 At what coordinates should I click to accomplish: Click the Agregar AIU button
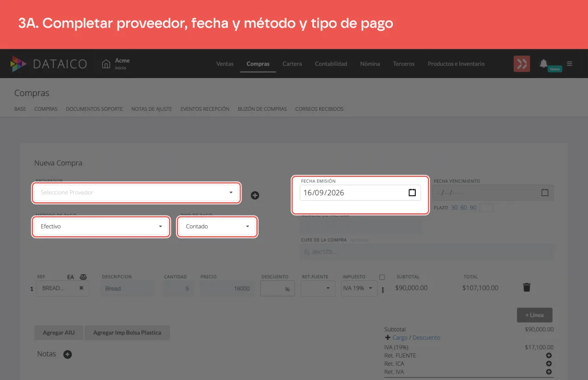(x=59, y=333)
